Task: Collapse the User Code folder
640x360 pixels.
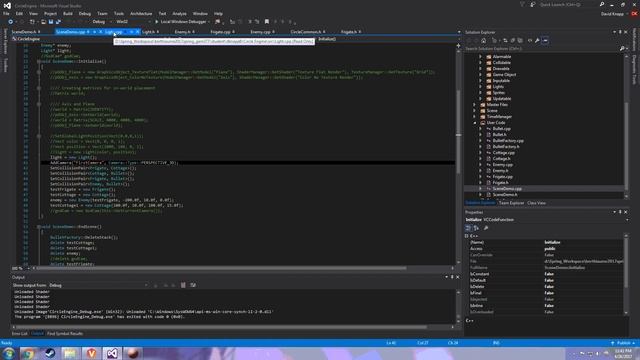Action: point(475,122)
